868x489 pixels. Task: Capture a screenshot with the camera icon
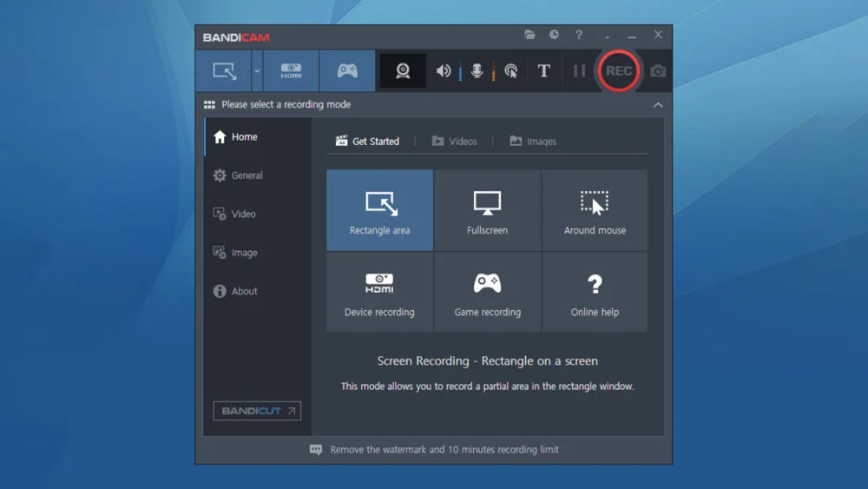pyautogui.click(x=658, y=71)
